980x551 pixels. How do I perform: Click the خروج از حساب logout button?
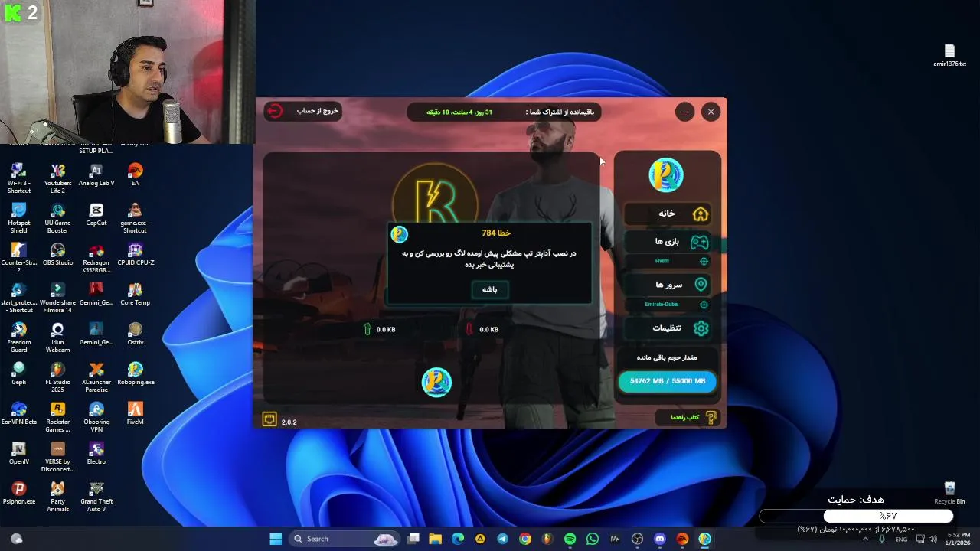(302, 111)
